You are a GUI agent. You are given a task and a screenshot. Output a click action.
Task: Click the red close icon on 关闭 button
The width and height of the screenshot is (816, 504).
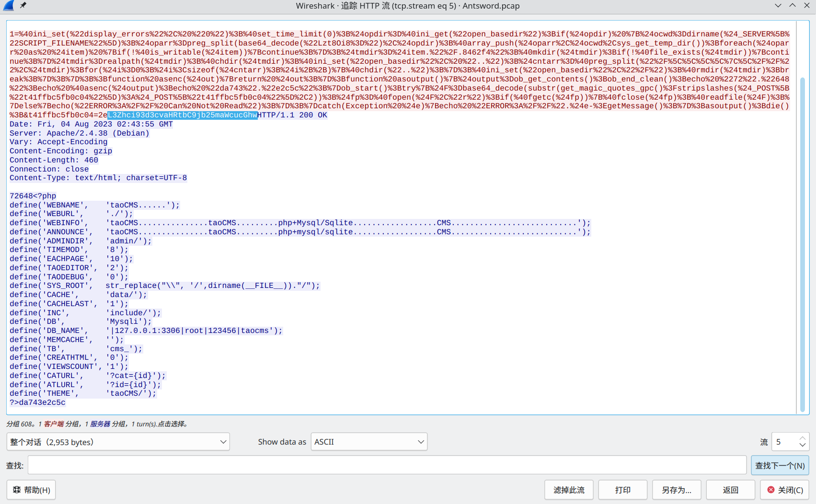coord(771,490)
